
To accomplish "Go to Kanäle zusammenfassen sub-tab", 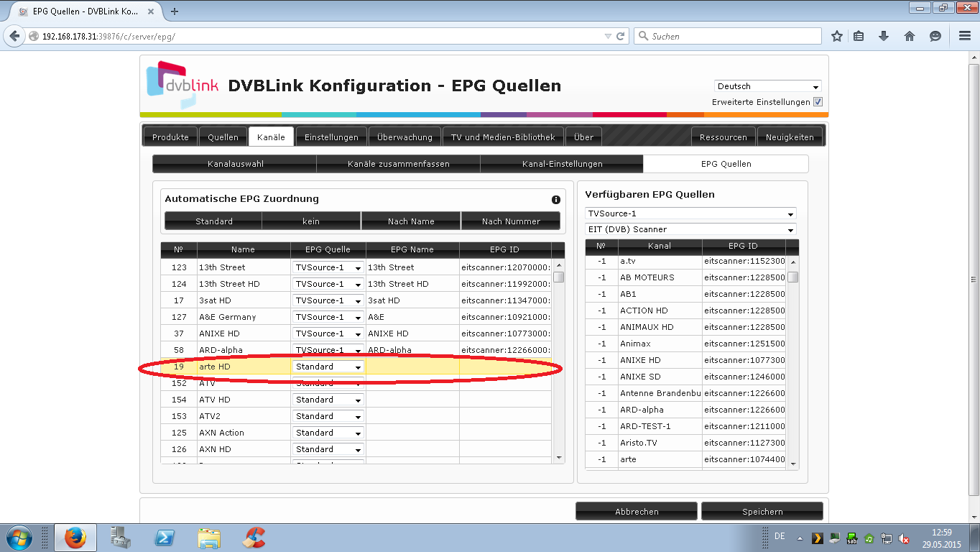I will [398, 164].
